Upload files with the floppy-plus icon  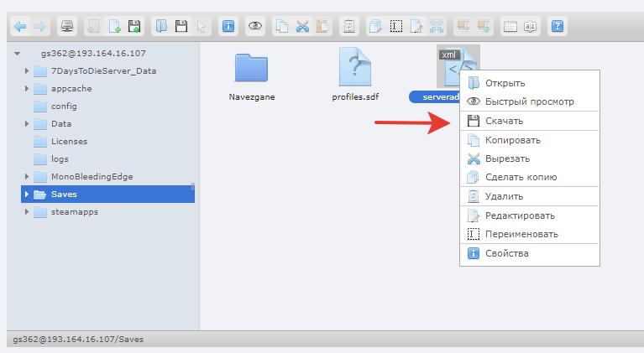tap(134, 27)
